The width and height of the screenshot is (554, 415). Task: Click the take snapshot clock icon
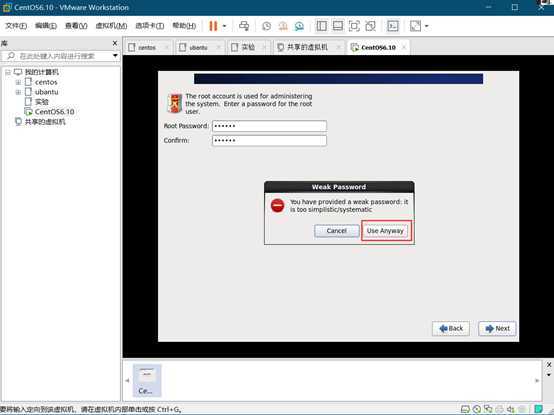tap(267, 26)
